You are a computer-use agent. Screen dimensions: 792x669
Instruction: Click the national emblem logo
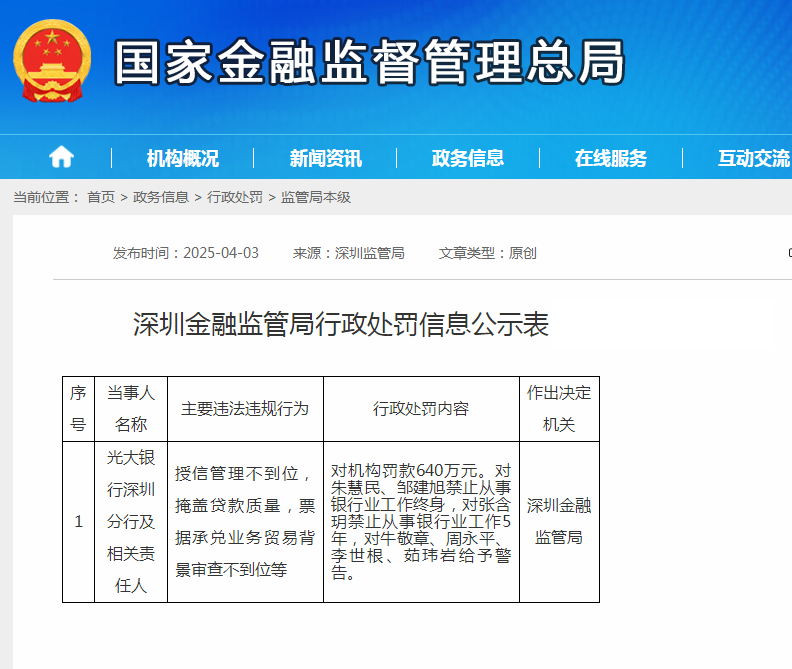52,61
